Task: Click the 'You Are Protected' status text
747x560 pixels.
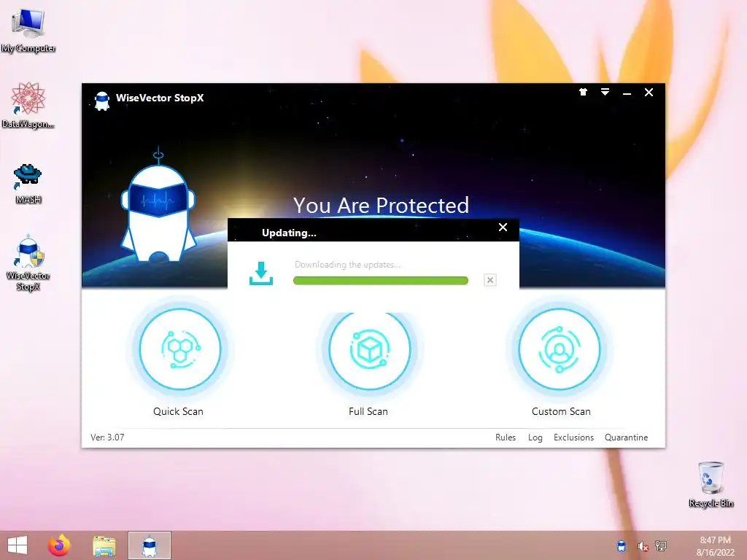Action: click(381, 206)
